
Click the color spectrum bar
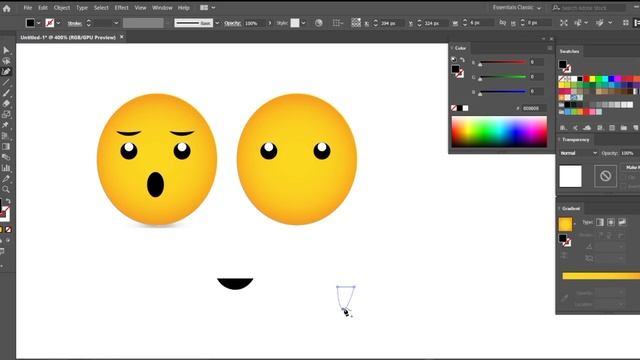coord(499,131)
